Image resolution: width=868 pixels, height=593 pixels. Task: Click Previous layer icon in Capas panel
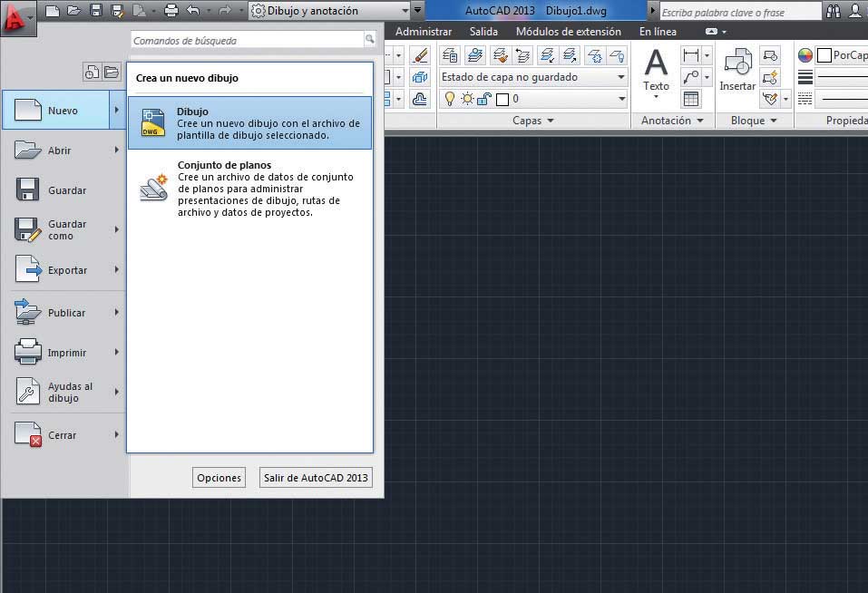pos(522,54)
